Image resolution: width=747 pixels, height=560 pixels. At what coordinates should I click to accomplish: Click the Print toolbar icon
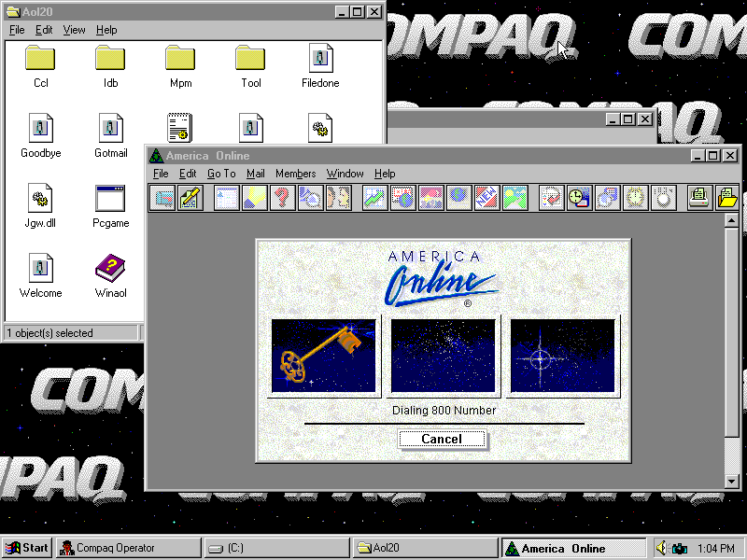[x=699, y=198]
